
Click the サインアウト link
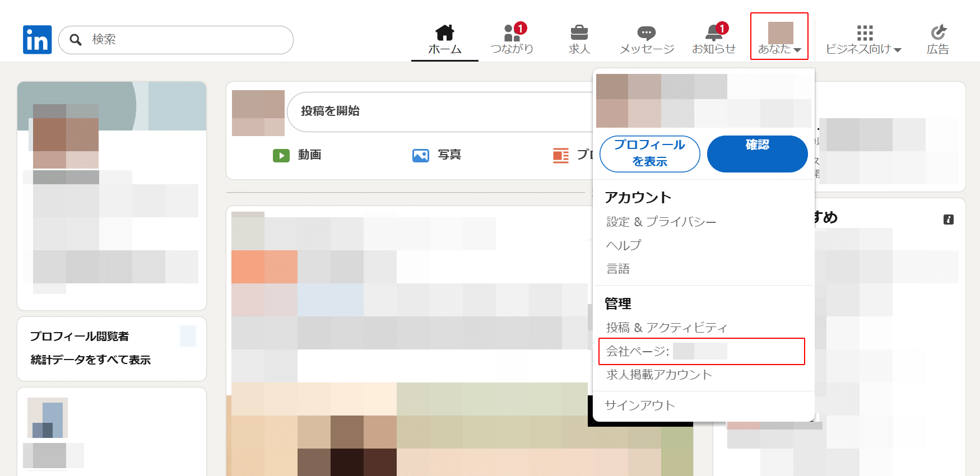[x=639, y=405]
